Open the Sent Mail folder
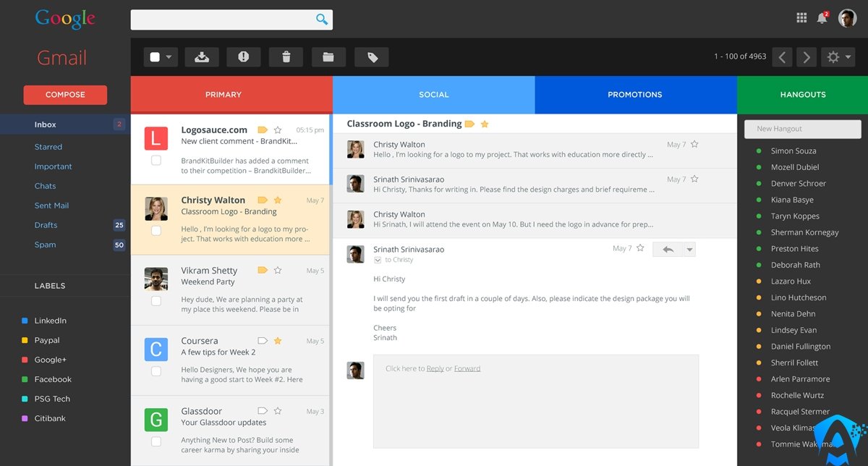Screen dimensions: 868x466 click(52, 206)
